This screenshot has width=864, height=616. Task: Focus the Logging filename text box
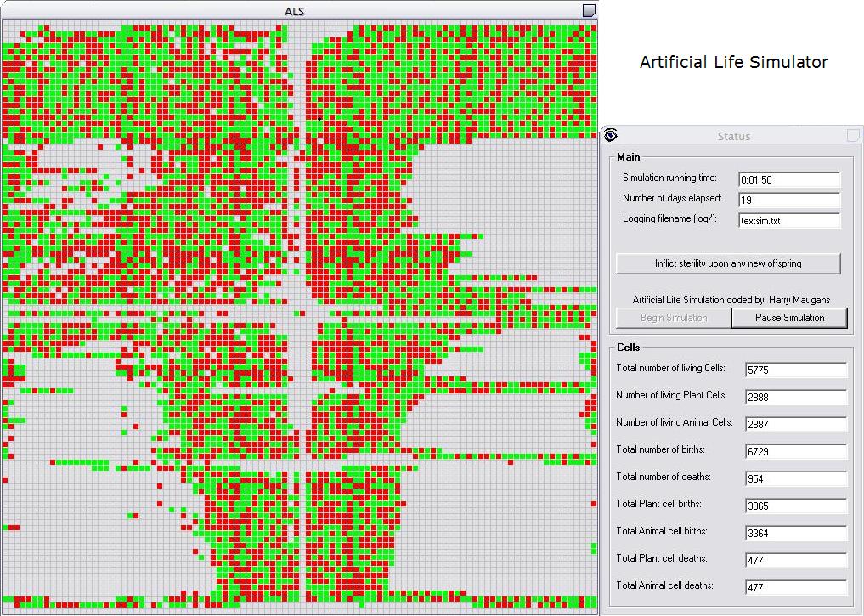(x=789, y=221)
